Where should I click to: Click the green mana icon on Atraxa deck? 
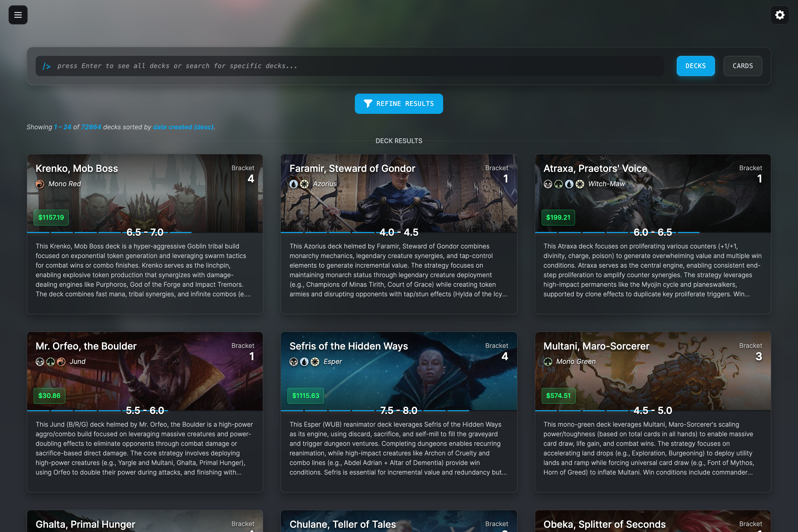(x=558, y=184)
